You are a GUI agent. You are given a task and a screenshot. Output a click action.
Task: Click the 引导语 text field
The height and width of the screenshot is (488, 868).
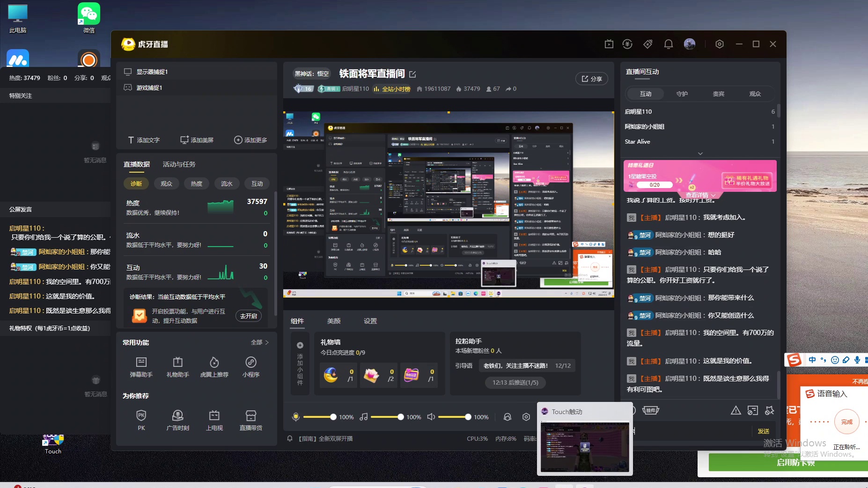527,365
